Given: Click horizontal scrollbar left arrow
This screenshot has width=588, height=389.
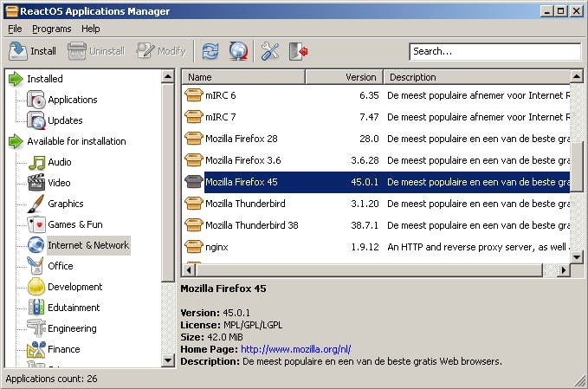Looking at the screenshot, I should tap(189, 270).
